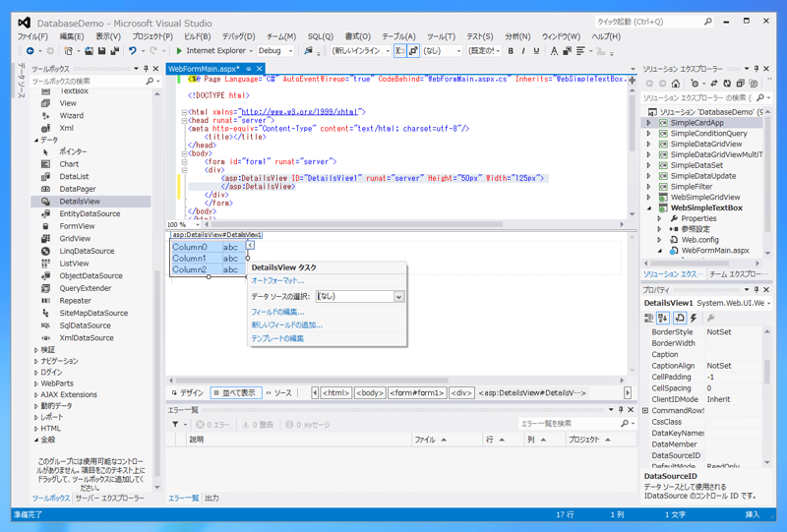
Task: Click the DetailsView smart tag arrow glyph
Action: pos(250,245)
